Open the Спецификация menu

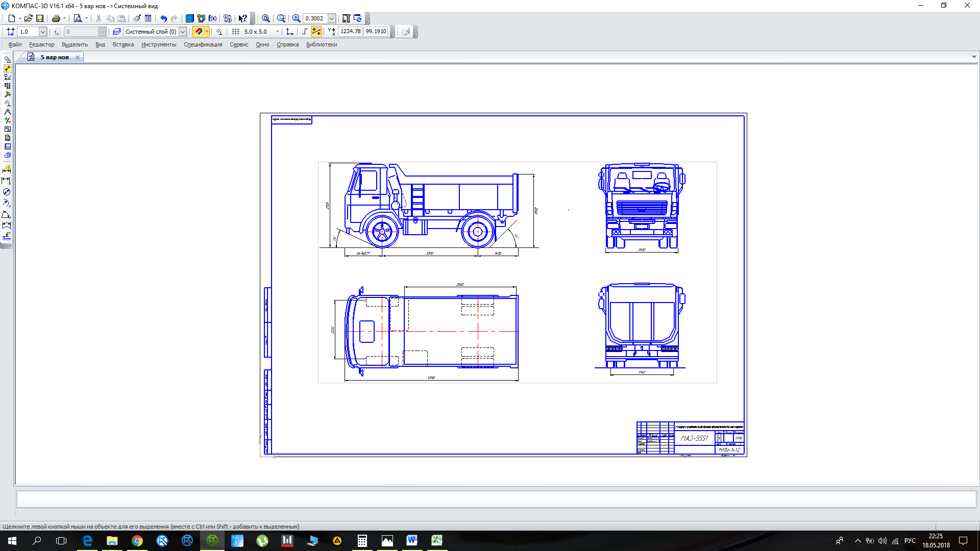point(203,45)
